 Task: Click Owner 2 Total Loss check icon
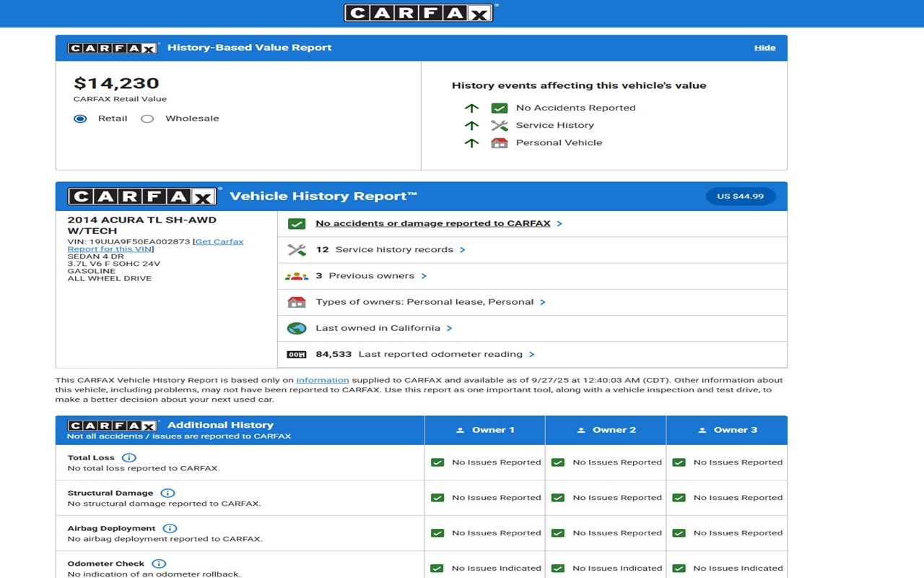click(558, 462)
